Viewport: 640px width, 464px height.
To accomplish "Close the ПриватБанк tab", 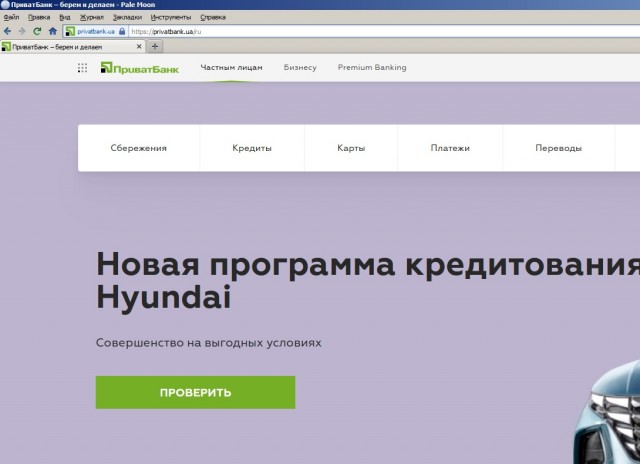I will pos(139,47).
